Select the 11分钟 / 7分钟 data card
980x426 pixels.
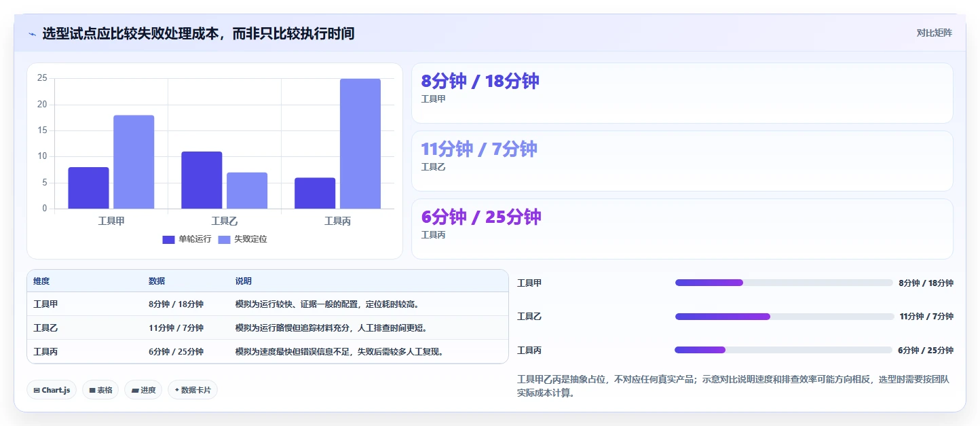(682, 161)
